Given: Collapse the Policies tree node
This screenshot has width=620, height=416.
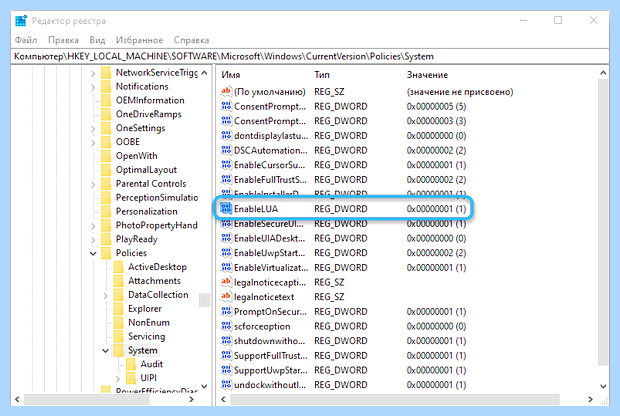Looking at the screenshot, I should point(93,253).
